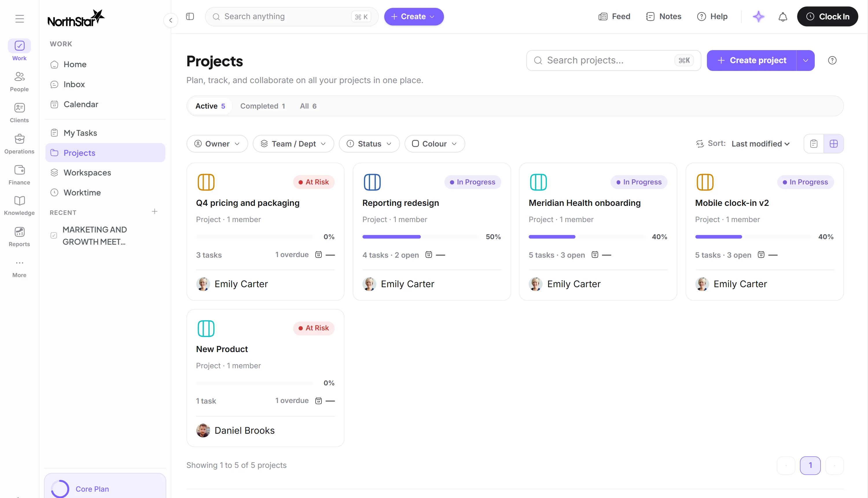Switch to grid view layout
Viewport: 868px width, 498px height.
click(x=834, y=144)
